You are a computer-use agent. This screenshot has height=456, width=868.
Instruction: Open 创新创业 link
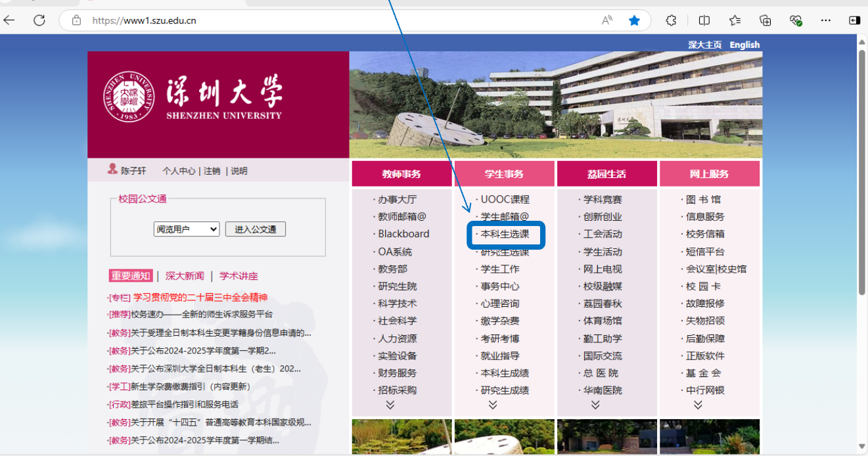603,216
